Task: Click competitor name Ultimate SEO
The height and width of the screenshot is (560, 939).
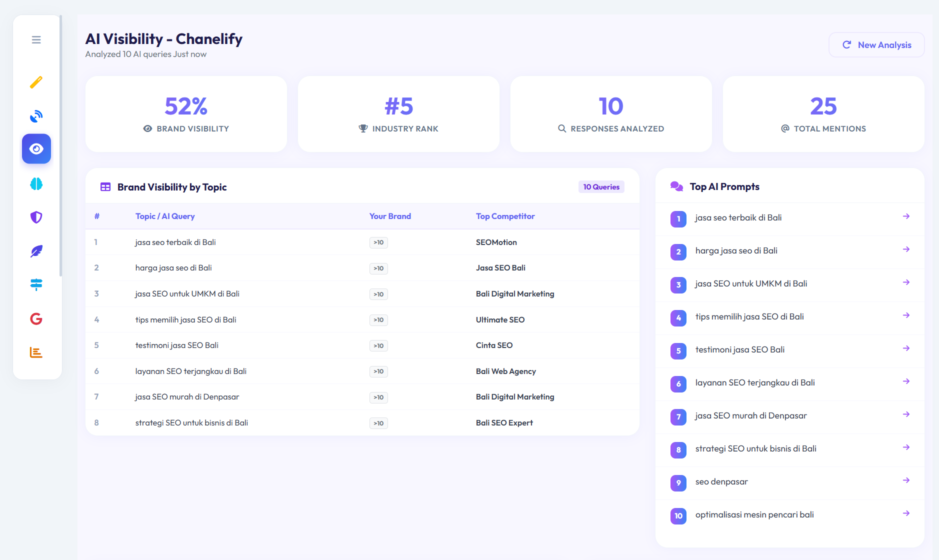Action: tap(500, 319)
